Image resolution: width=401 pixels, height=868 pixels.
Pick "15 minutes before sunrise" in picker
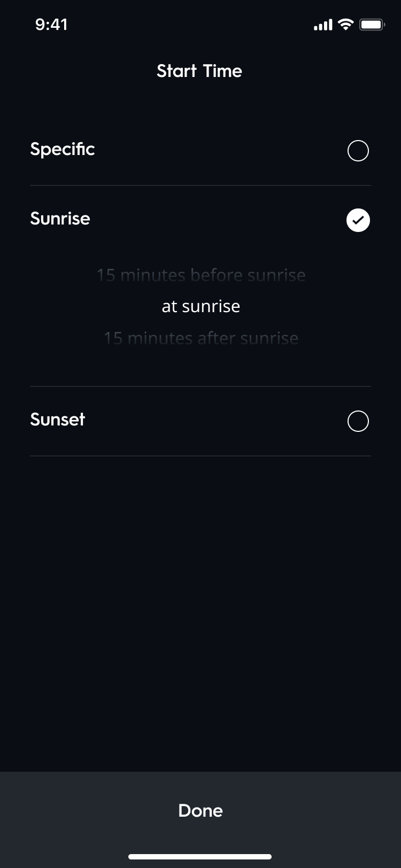(200, 275)
